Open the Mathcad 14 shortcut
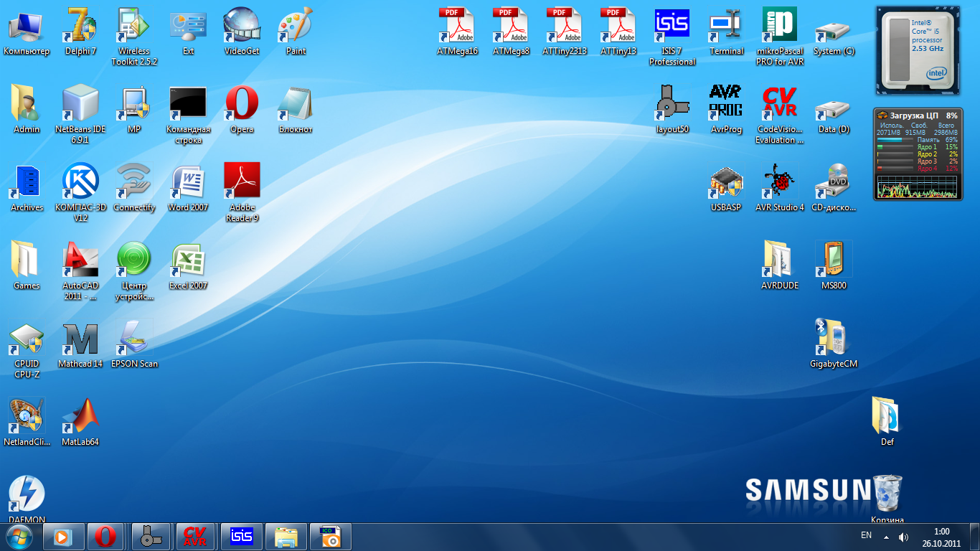The height and width of the screenshot is (551, 980). coord(80,340)
